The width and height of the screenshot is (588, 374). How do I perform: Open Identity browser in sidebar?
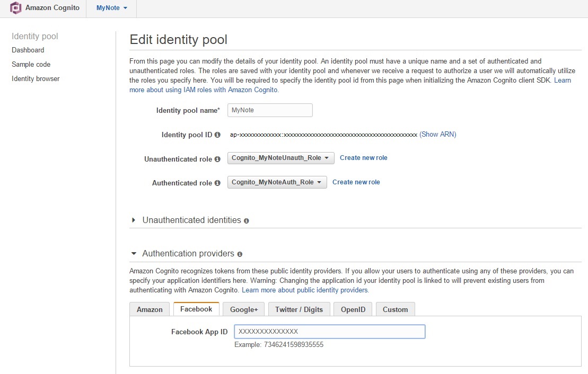[36, 78]
